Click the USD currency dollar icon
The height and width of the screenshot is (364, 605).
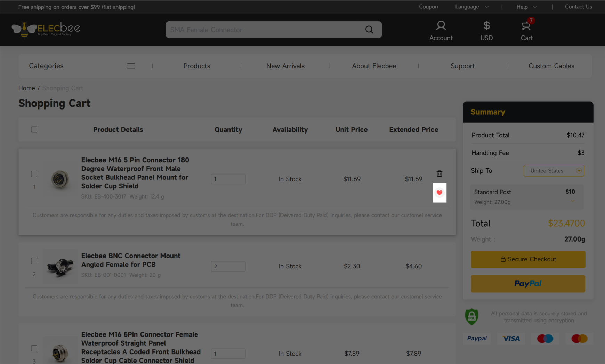coord(486,26)
